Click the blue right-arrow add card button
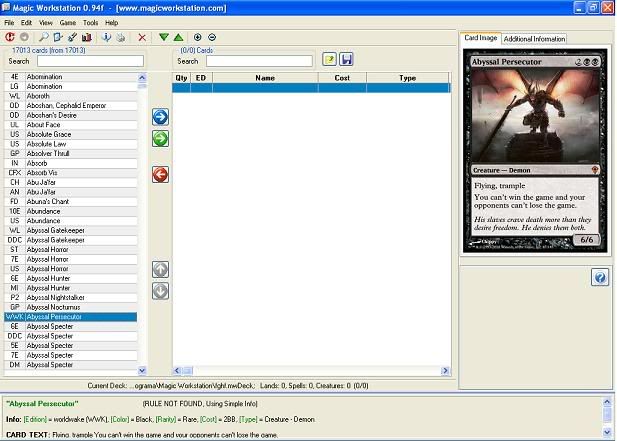This screenshot has width=617, height=441. pyautogui.click(x=160, y=117)
